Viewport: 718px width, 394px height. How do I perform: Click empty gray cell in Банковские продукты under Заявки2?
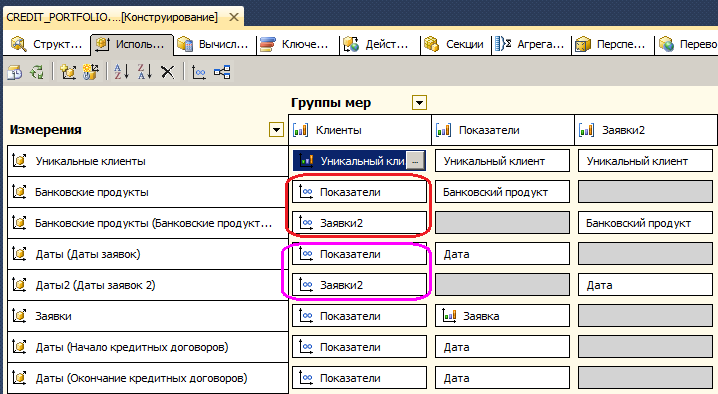click(x=645, y=192)
